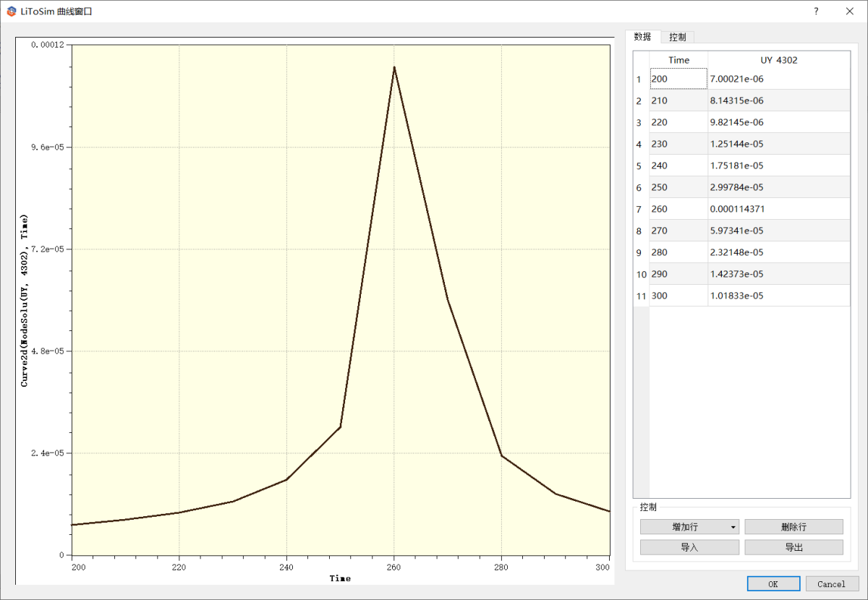Click the 4.8e-05 y-axis tick label
868x600 pixels.
(x=48, y=351)
